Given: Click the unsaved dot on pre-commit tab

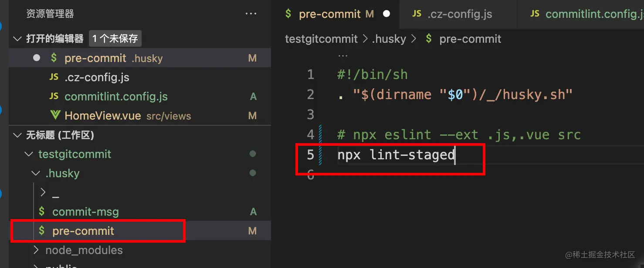Looking at the screenshot, I should click(386, 14).
